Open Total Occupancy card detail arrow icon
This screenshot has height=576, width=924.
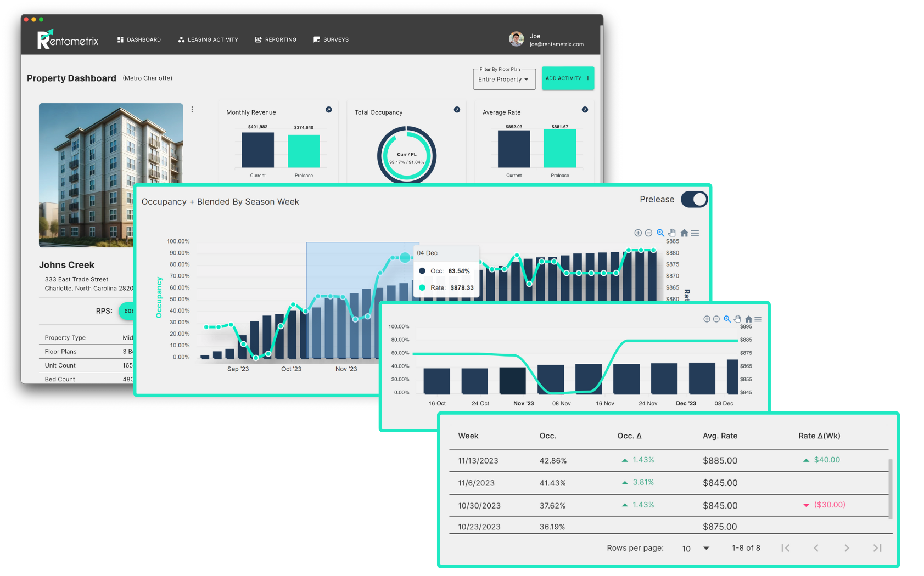click(457, 110)
